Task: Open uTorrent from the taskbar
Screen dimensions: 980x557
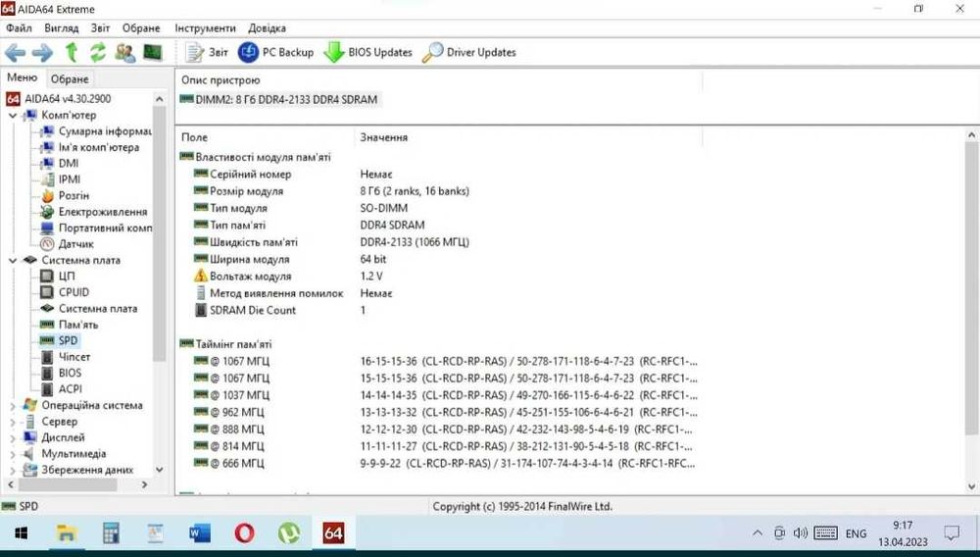Action: (289, 533)
